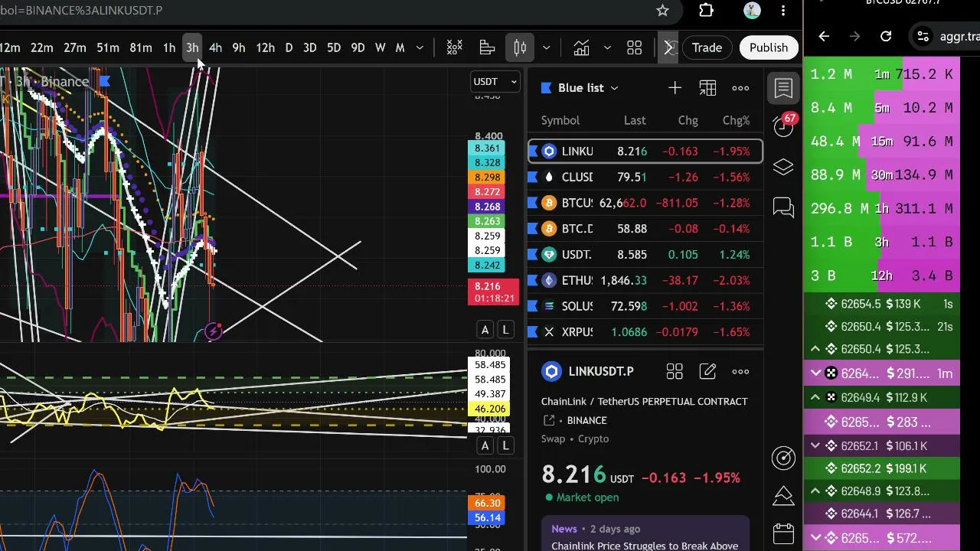Open the Watchlist panel sidebar icon
The image size is (980, 551).
[x=783, y=88]
